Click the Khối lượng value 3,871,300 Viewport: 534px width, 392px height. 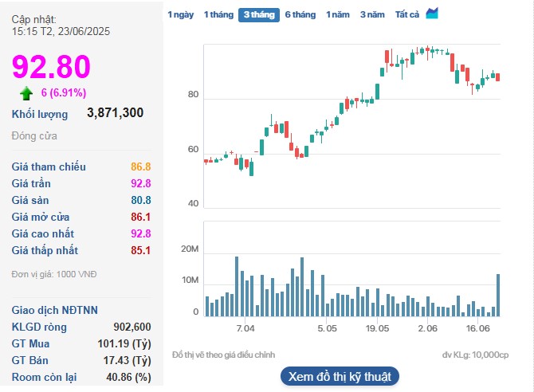pos(115,113)
